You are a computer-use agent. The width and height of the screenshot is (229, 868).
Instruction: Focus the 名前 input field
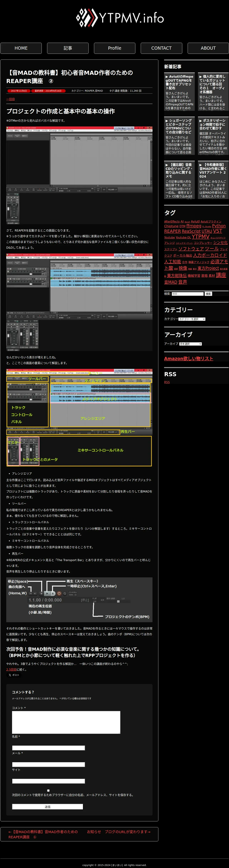coord(49,748)
